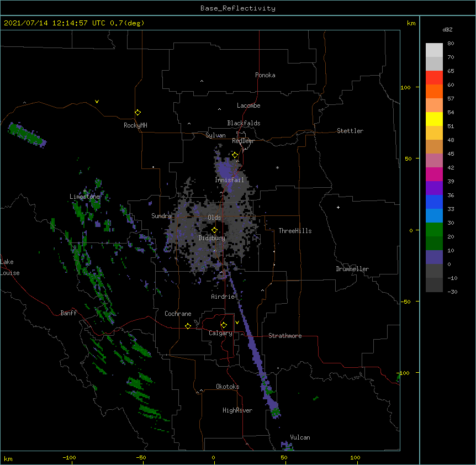Click the Didsbury city label
This screenshot has width=476, height=465.
pyautogui.click(x=212, y=238)
